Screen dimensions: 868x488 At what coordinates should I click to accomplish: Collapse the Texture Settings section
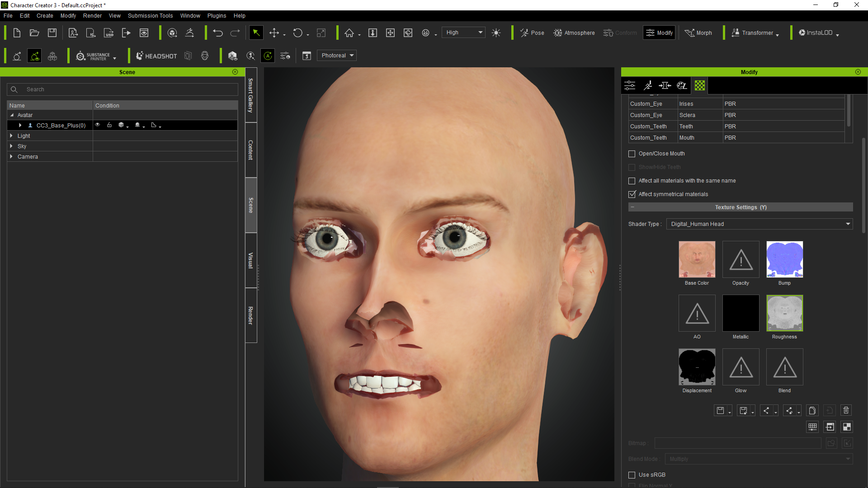point(632,207)
